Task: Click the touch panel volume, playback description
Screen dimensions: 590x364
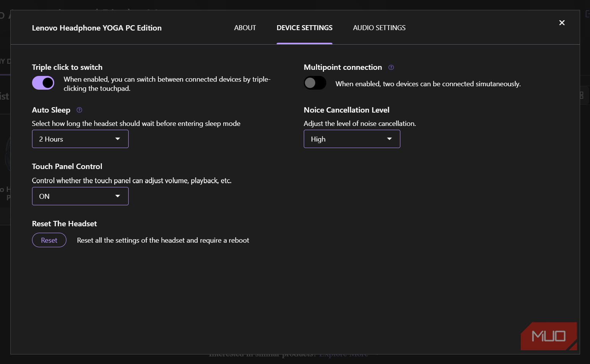Action: pyautogui.click(x=132, y=180)
